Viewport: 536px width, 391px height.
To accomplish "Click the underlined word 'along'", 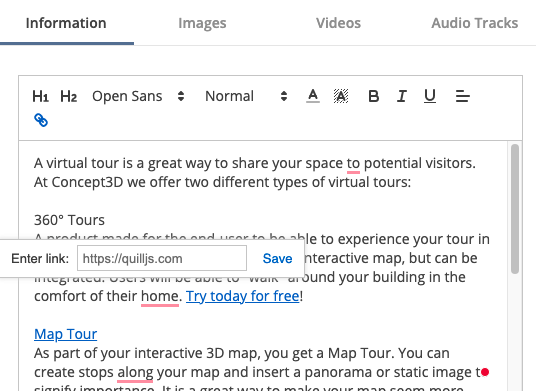I will coord(135,372).
